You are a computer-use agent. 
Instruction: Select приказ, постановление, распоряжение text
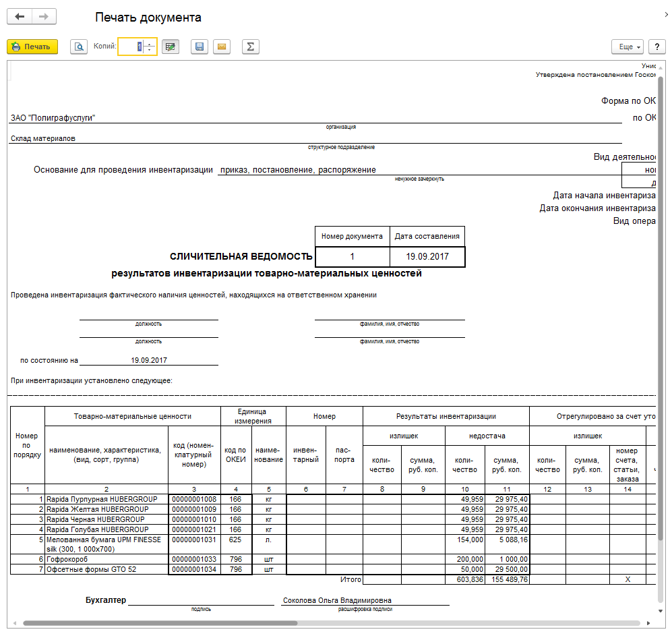[298, 170]
